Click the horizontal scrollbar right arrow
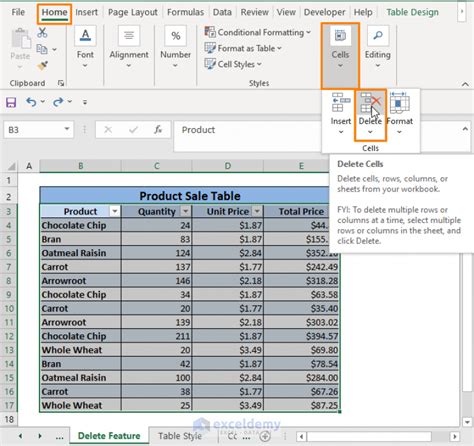The height and width of the screenshot is (446, 474). pos(454,436)
